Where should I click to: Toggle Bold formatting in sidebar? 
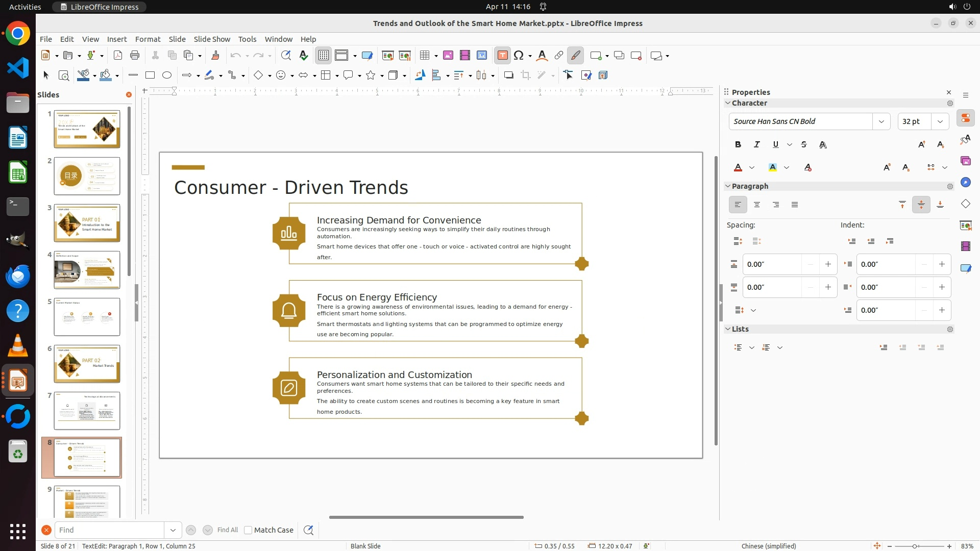(738, 145)
